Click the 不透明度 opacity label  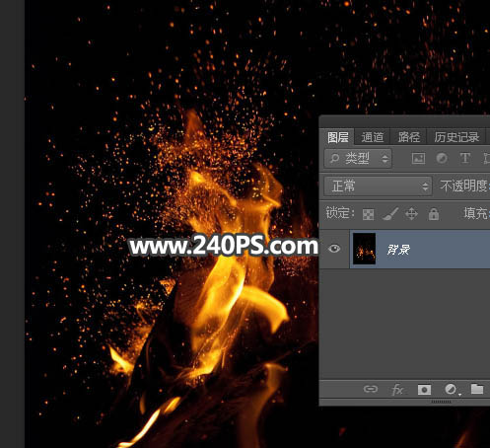tap(463, 187)
